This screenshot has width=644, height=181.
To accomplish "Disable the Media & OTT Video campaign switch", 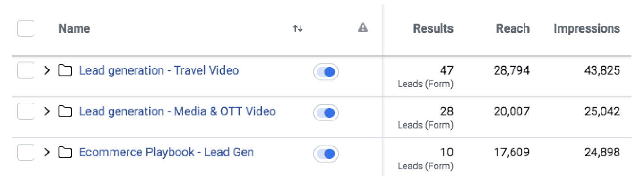I will pos(326,113).
